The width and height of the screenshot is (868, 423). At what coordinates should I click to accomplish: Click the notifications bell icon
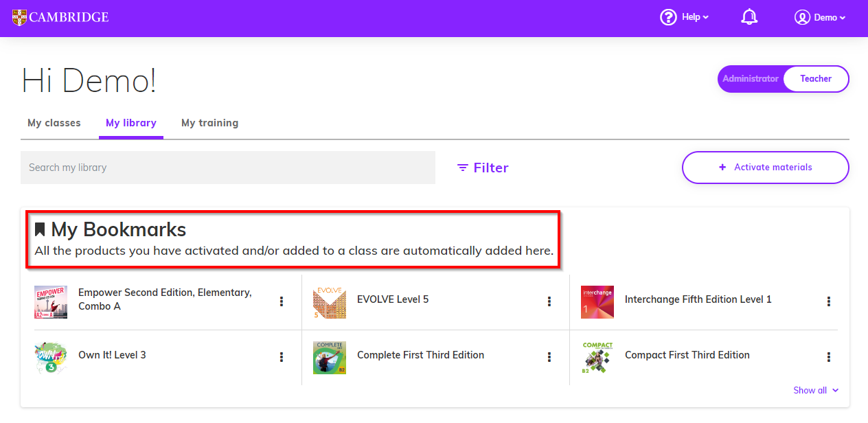[749, 17]
